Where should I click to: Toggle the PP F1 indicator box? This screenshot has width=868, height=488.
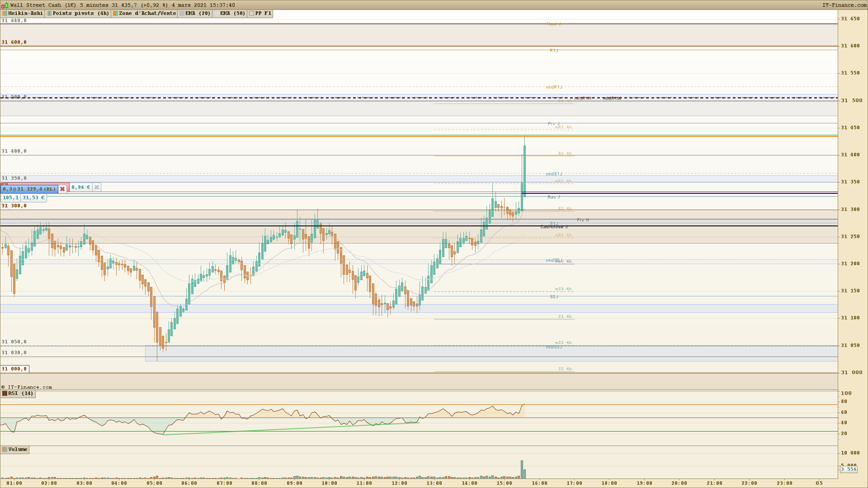point(252,14)
